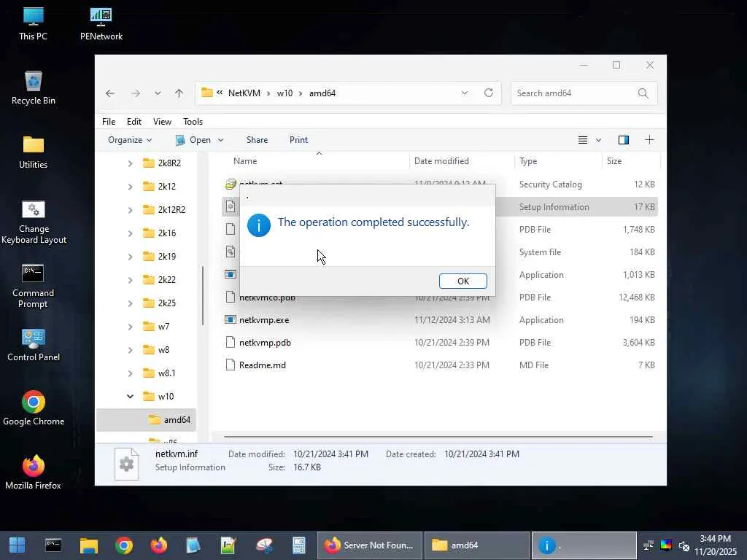Click the Search amd64 field
The image size is (747, 560).
click(x=584, y=93)
